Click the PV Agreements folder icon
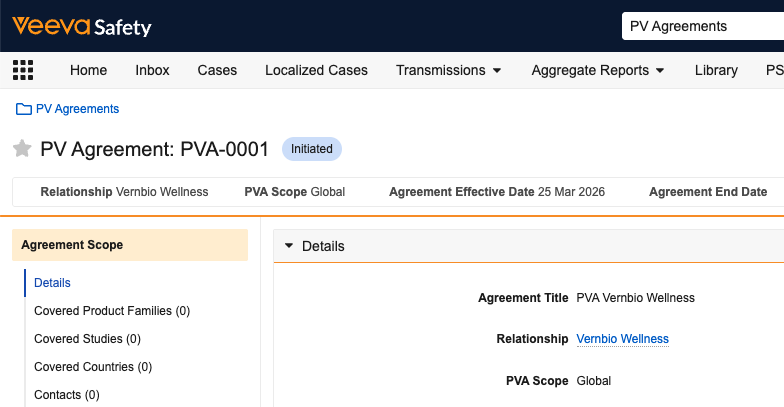Screen dimensions: 784x407 24,109
